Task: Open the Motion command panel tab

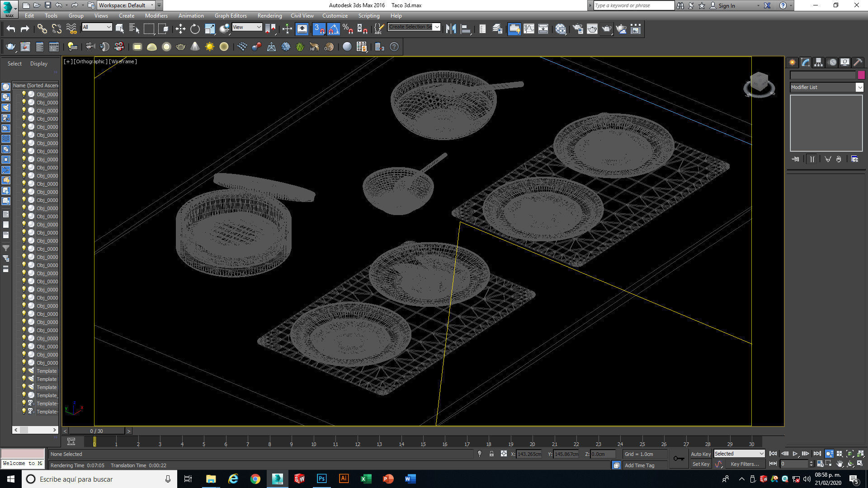Action: pyautogui.click(x=832, y=62)
